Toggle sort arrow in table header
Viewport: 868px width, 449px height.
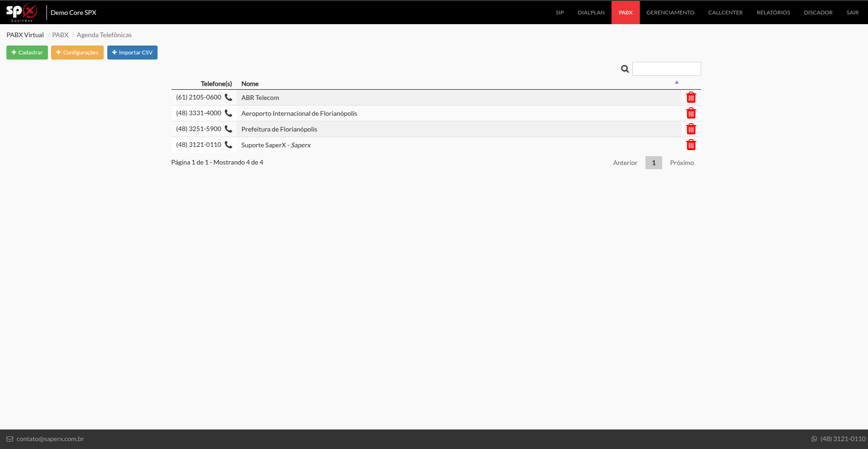677,82
